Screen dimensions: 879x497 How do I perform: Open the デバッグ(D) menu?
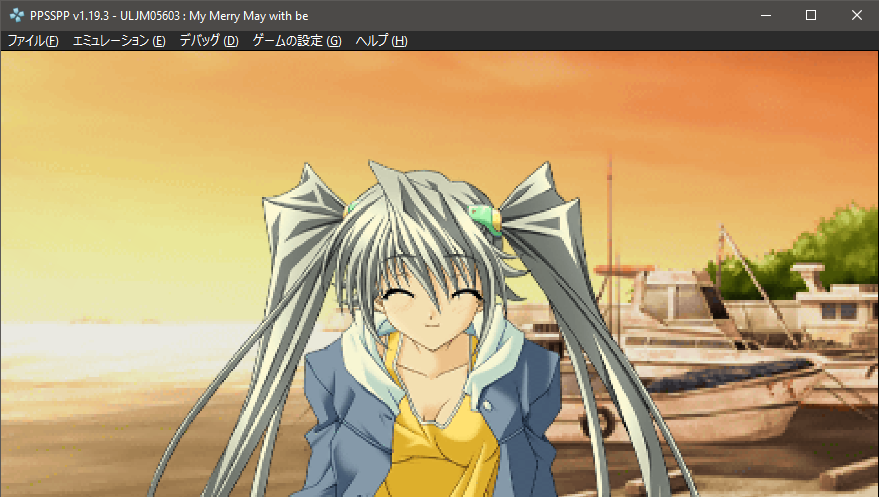(209, 41)
